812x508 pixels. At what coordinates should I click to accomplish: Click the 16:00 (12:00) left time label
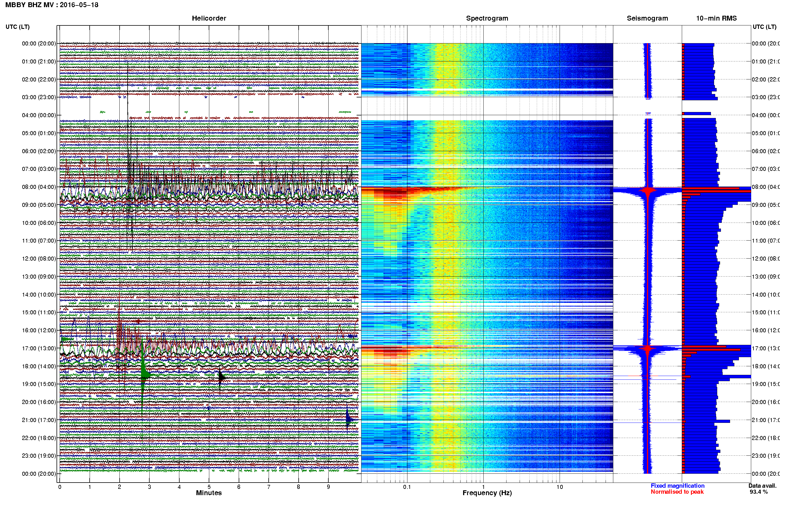click(x=39, y=331)
